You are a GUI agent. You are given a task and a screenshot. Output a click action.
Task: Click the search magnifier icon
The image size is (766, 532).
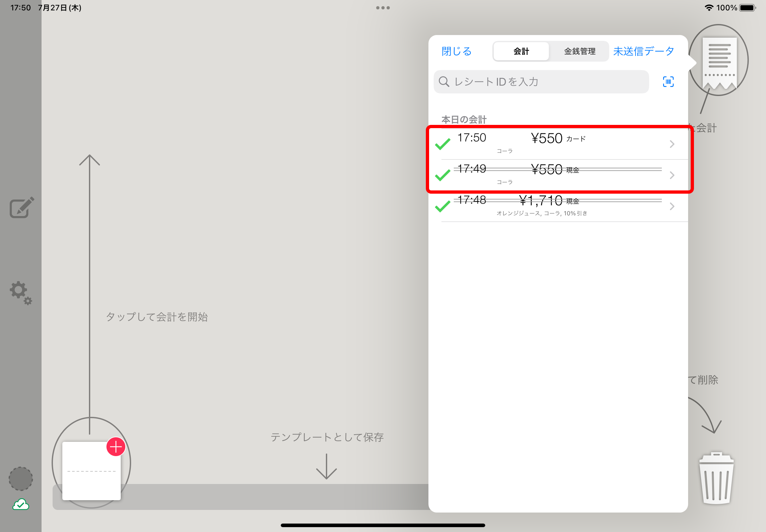444,82
